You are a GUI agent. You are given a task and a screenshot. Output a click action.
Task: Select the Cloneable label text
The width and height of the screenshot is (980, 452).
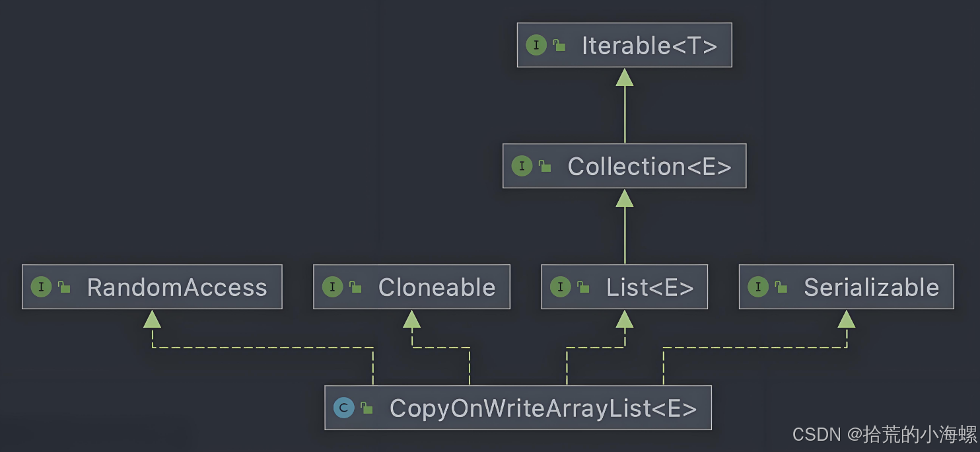pyautogui.click(x=437, y=287)
